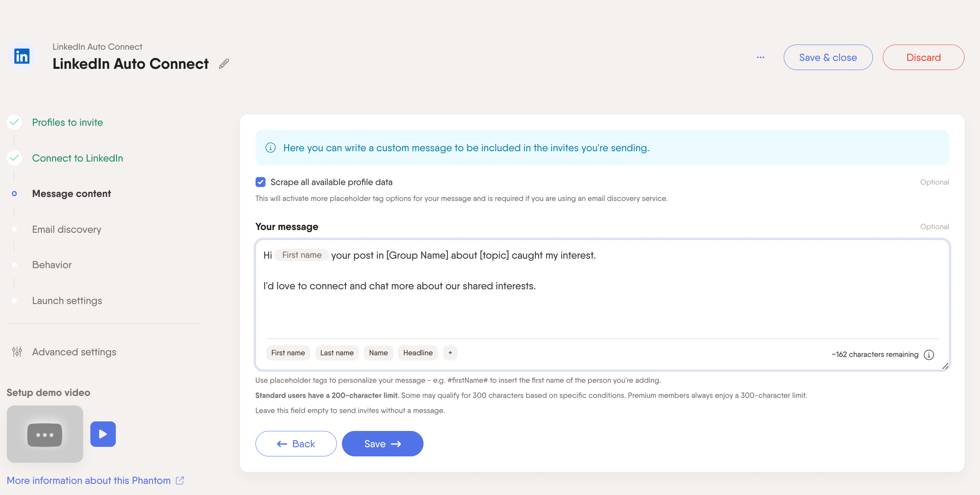Go to Connect to LinkedIn step
Image resolution: width=980 pixels, height=495 pixels.
78,158
